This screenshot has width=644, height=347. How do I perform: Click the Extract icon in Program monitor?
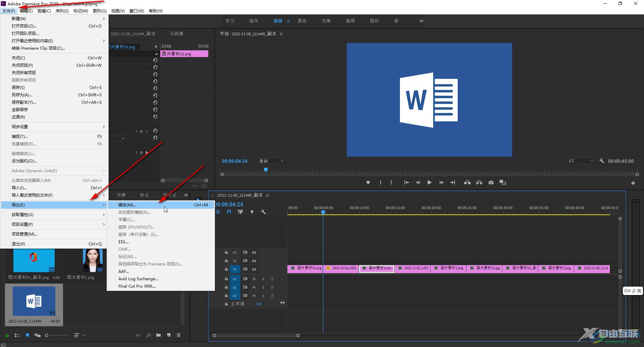click(x=479, y=183)
